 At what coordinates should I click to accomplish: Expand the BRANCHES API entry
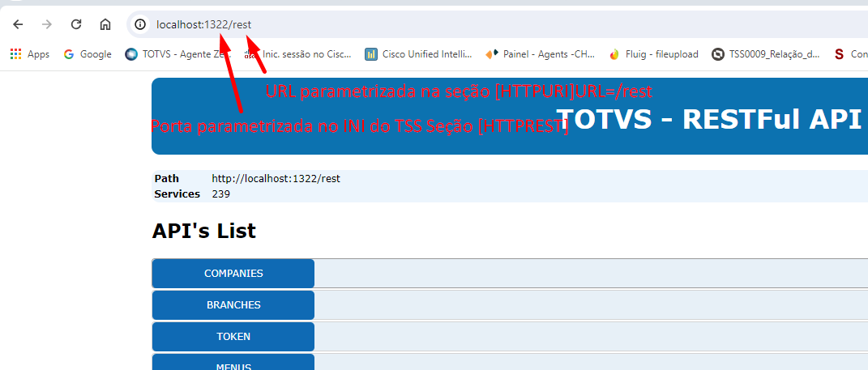(233, 305)
